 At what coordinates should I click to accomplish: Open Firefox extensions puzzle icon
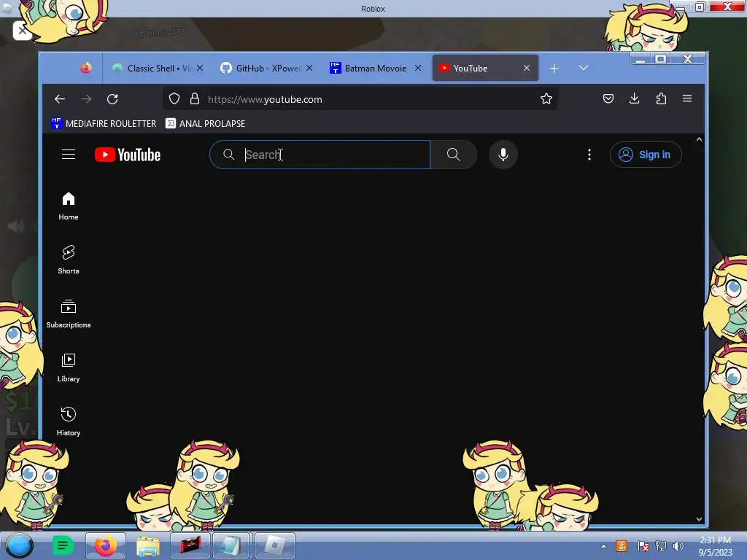point(661,98)
